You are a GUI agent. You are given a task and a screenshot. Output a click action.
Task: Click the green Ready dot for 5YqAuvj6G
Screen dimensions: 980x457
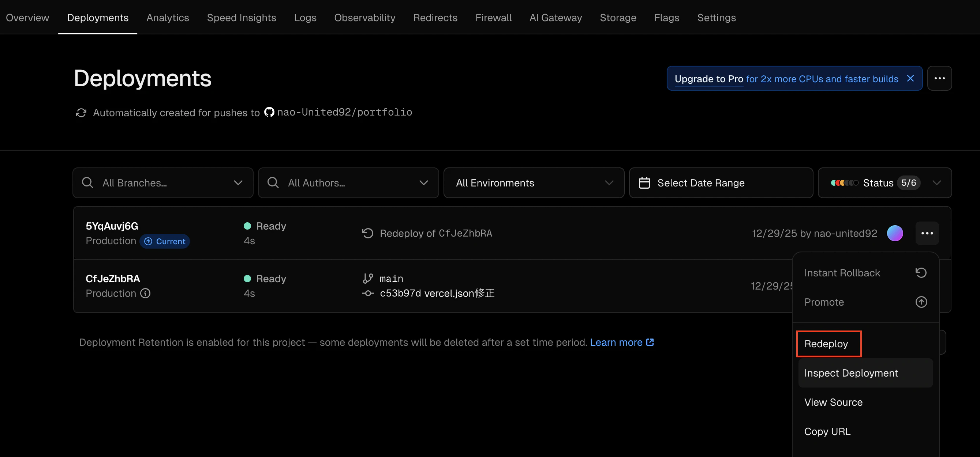tap(247, 226)
